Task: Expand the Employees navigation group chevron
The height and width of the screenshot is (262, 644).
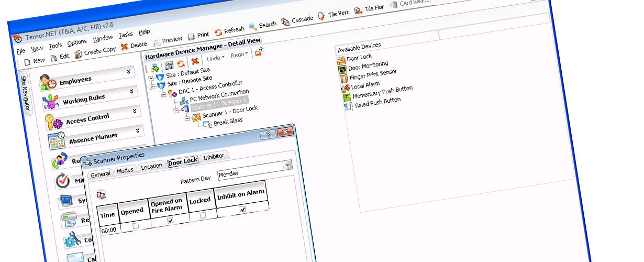Action: pos(128,72)
